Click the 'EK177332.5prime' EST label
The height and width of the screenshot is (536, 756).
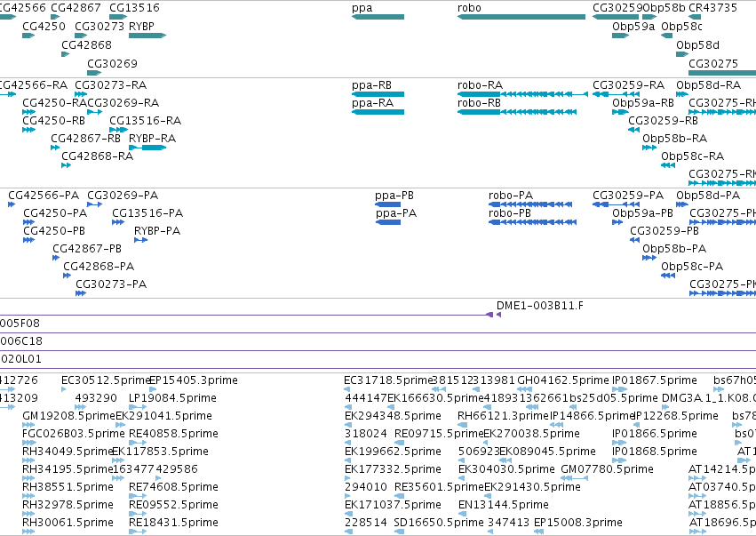(x=393, y=469)
